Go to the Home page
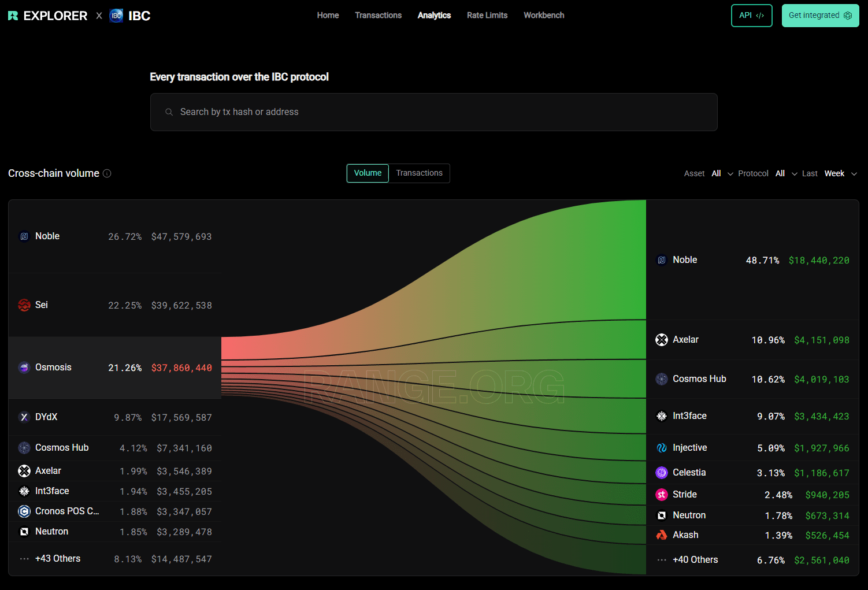Viewport: 868px width, 590px height. pos(328,15)
